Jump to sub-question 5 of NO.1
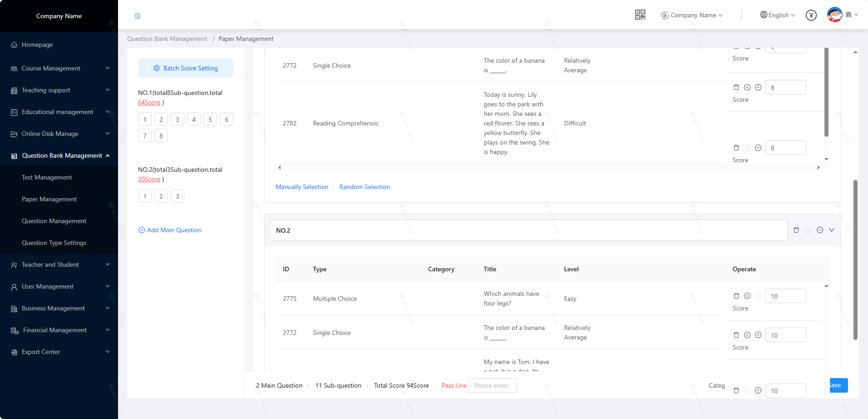The width and height of the screenshot is (868, 419). coord(210,120)
